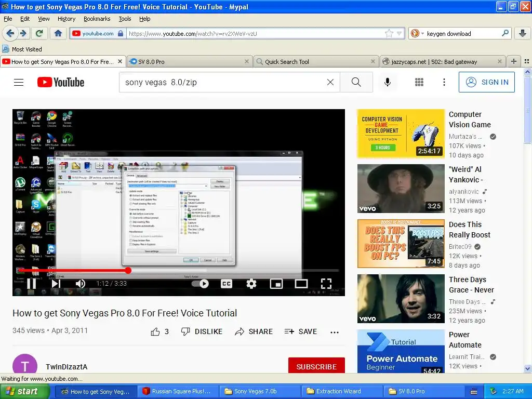Screen dimensions: 532x399
Task: Switch to the SV 8.0 Pro tab
Action: [190, 61]
